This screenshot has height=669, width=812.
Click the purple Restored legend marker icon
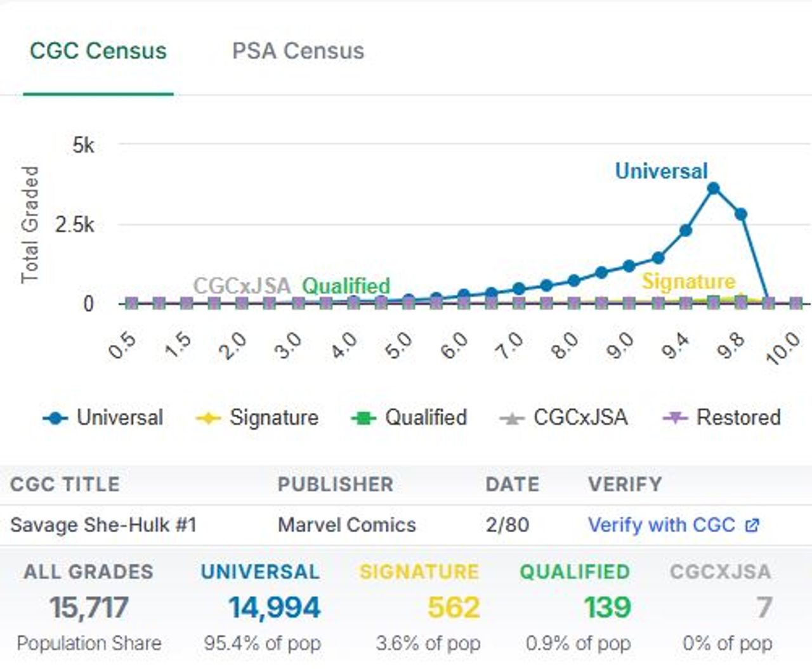pyautogui.click(x=674, y=418)
